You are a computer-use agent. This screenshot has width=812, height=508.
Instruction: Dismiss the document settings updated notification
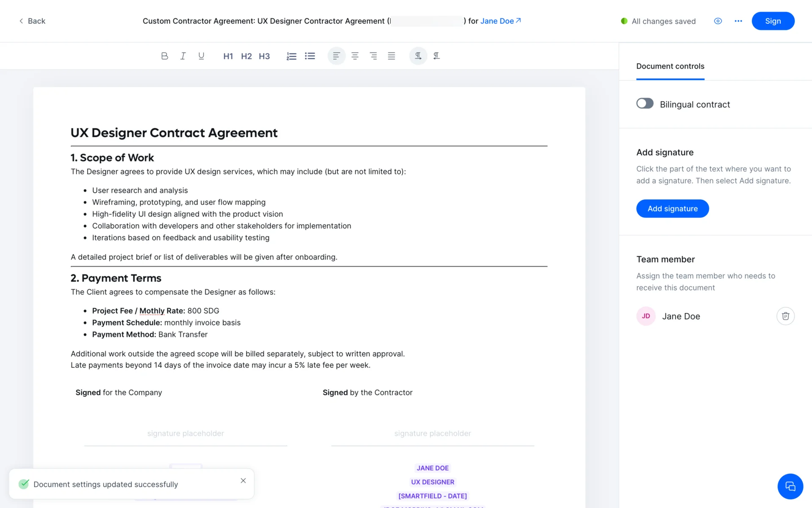click(243, 480)
